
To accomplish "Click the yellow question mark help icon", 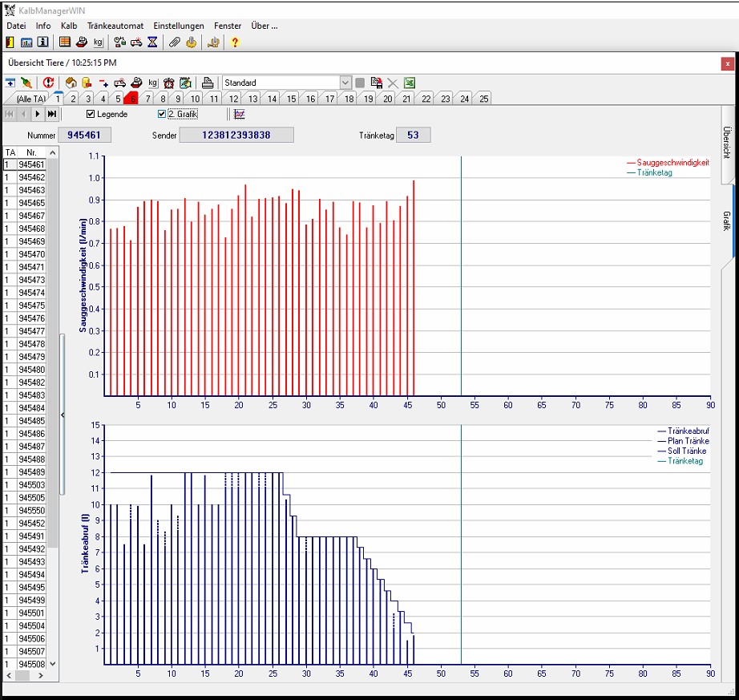I will pos(235,42).
